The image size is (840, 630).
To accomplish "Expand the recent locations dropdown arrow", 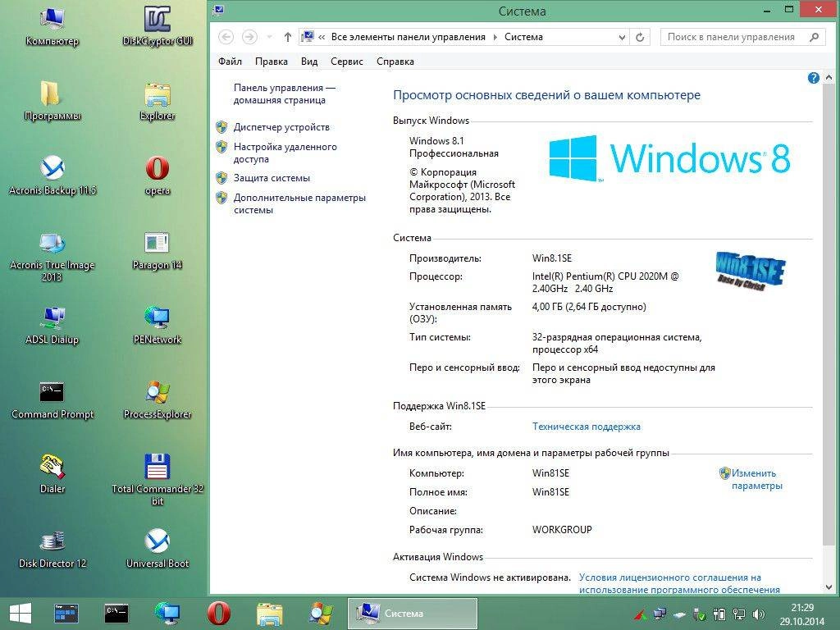I will 269,37.
